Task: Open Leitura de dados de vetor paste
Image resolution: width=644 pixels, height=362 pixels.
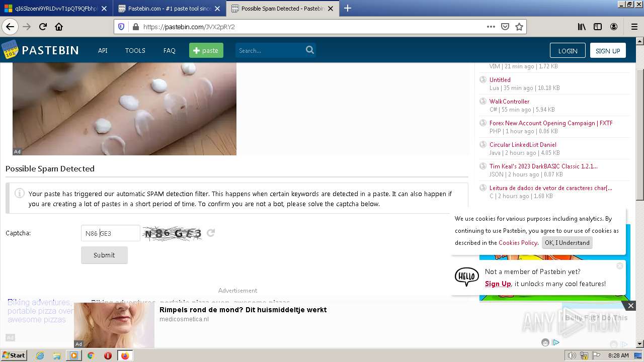Action: (551, 188)
